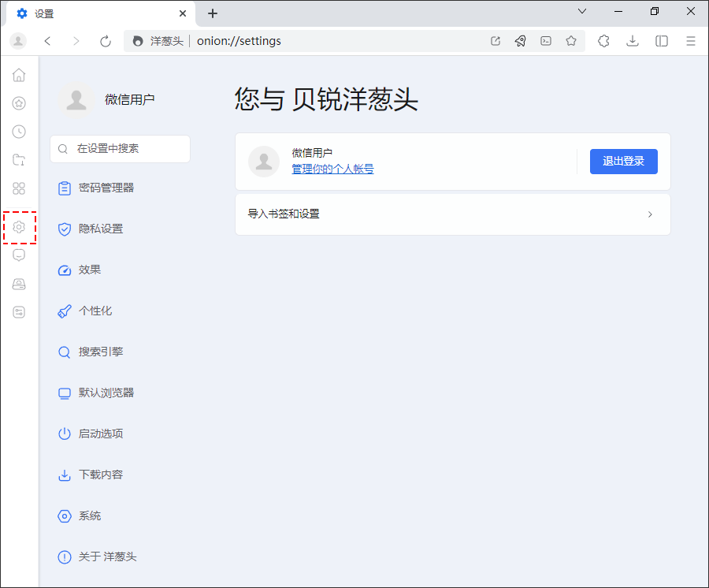Open the inbox tray icon in the sidebar

pos(19,284)
